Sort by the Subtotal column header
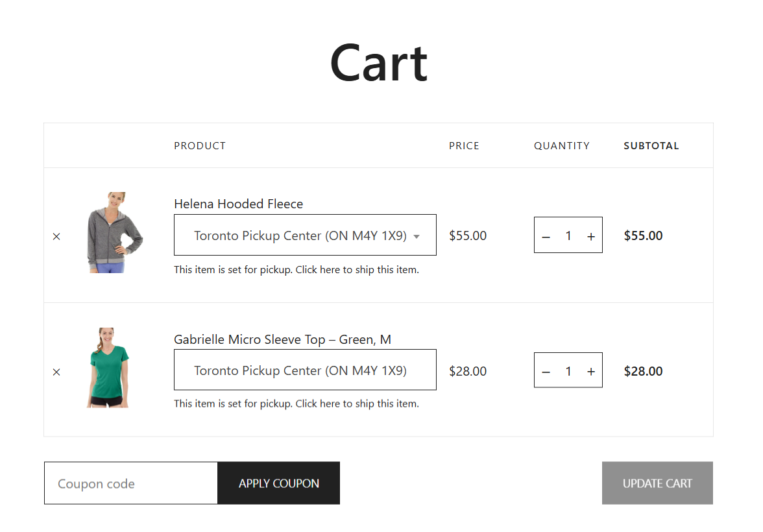 (x=651, y=145)
